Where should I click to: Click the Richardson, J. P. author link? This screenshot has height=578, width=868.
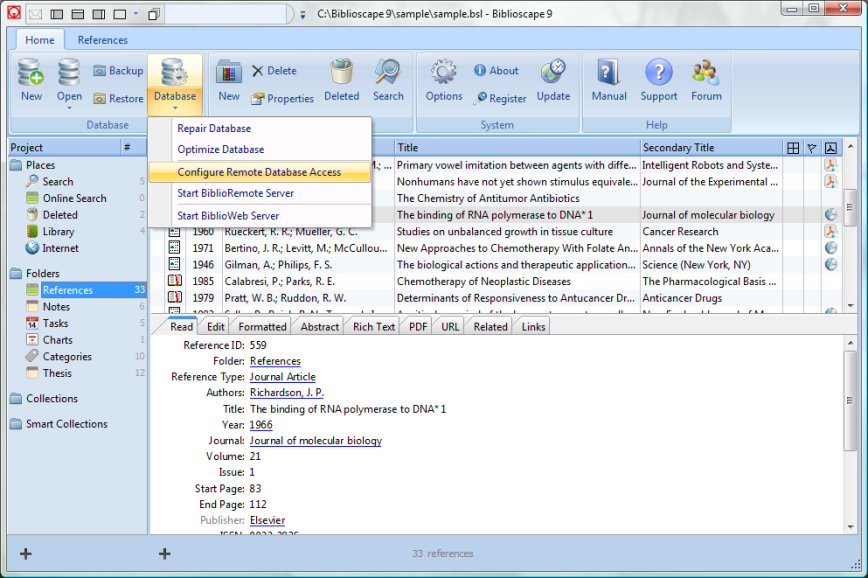pyautogui.click(x=287, y=393)
